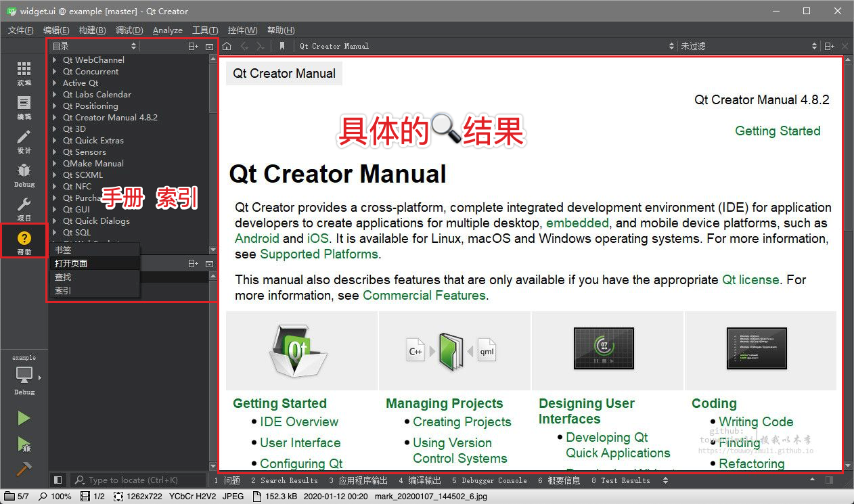This screenshot has width=854, height=504.
Task: Open the Debug (调试) menu
Action: (x=129, y=30)
